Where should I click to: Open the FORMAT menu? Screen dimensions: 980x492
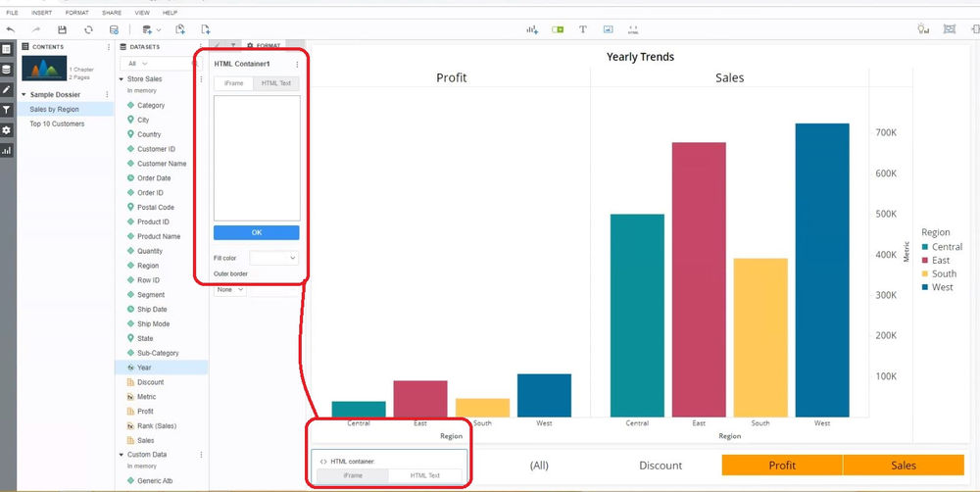pos(76,13)
